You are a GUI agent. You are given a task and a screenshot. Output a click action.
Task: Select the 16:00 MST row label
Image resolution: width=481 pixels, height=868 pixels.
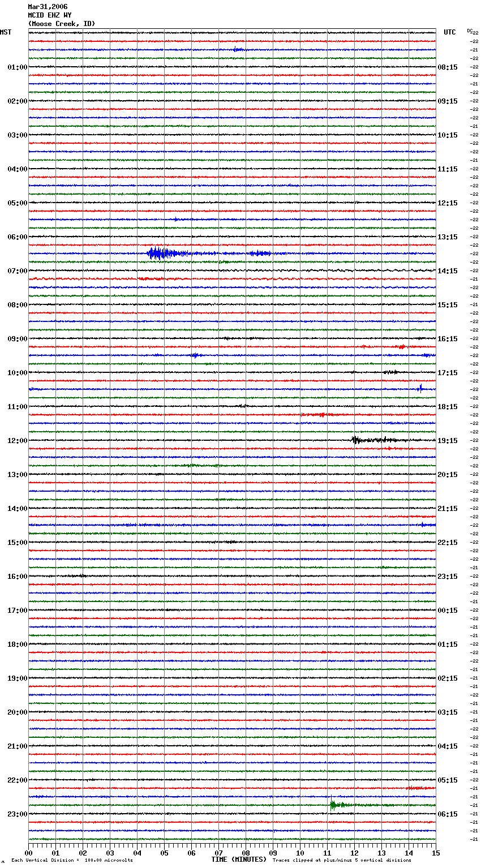(x=18, y=577)
